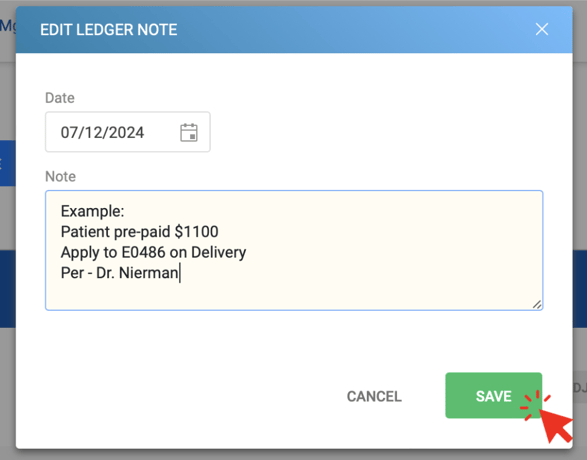The width and height of the screenshot is (587, 460).
Task: Save the ledger note
Action: click(x=493, y=396)
